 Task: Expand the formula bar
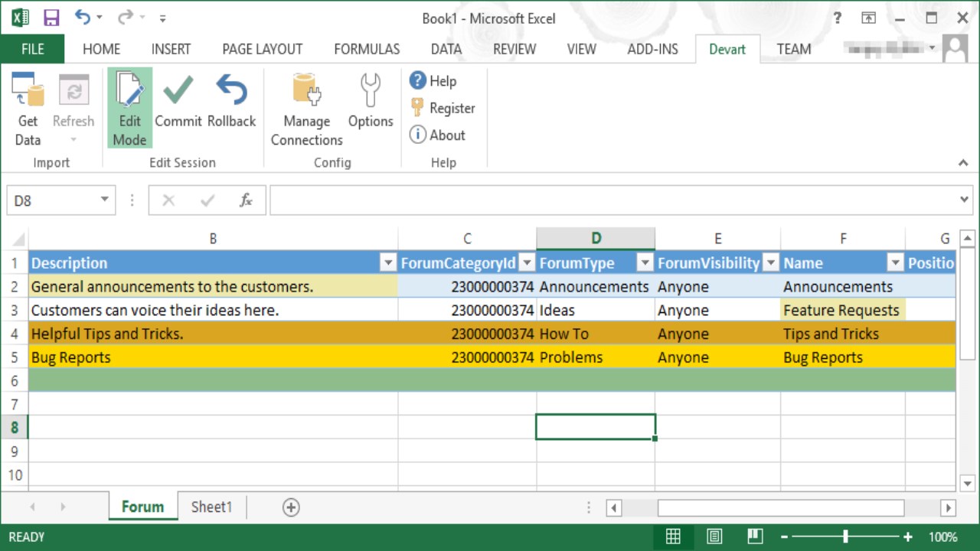tap(964, 201)
